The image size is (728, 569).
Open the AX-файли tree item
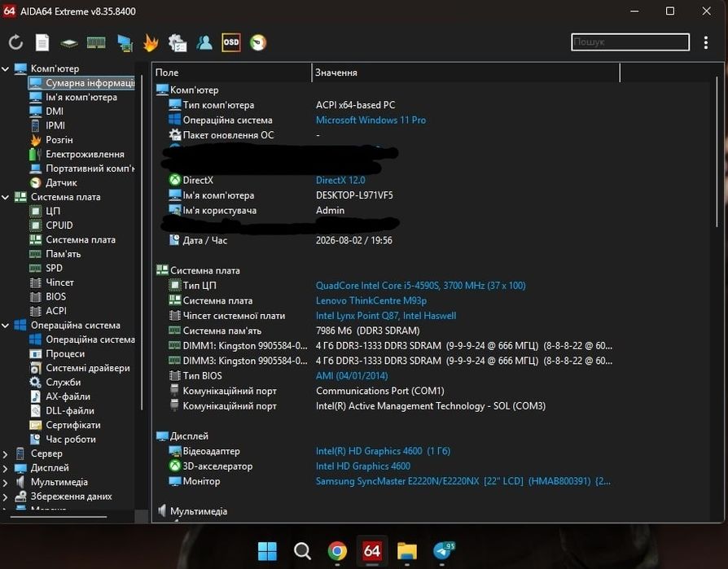tap(60, 396)
